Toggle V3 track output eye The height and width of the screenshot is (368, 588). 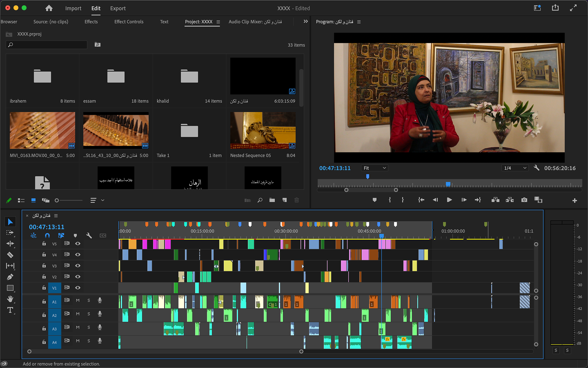point(78,266)
